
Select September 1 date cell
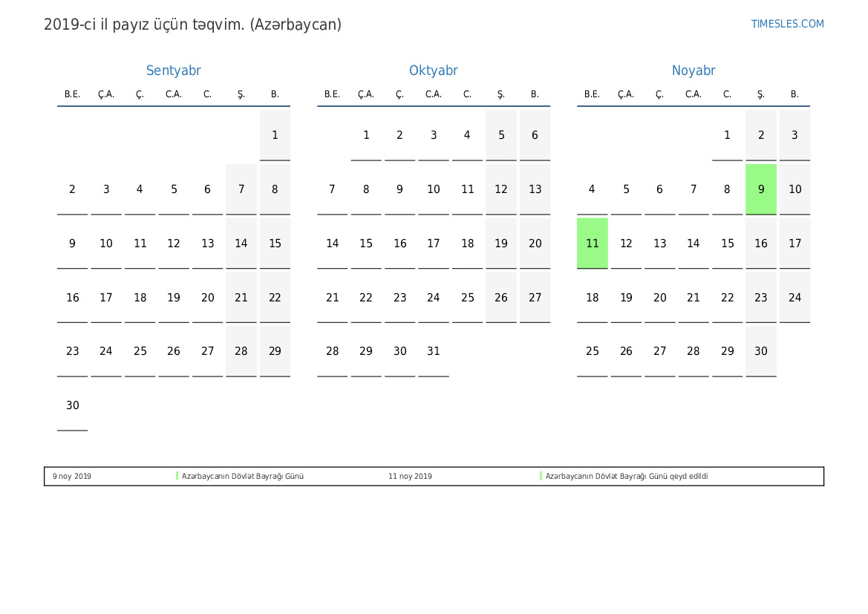(275, 135)
